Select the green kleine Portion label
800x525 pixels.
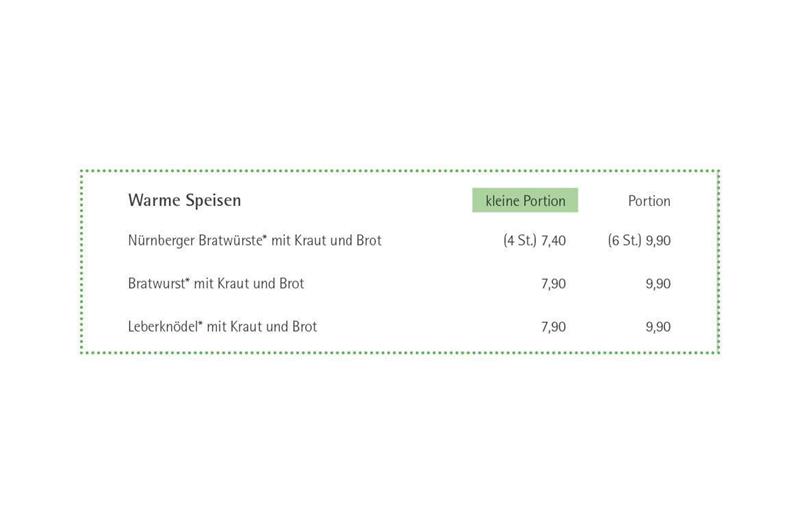525,200
